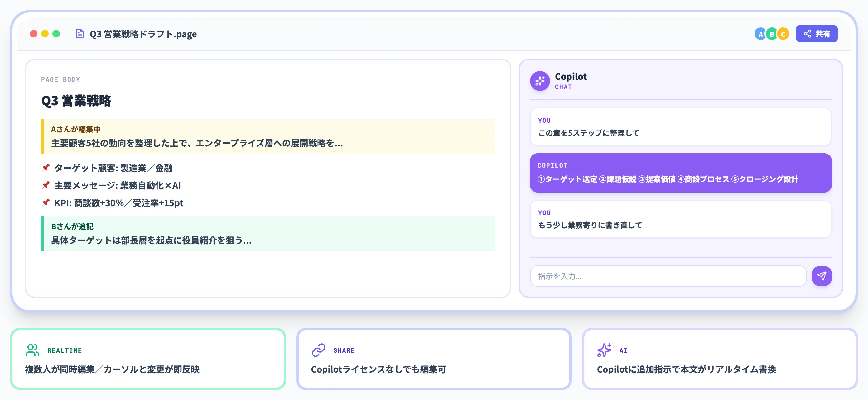Screen dimensions: 868x400
Task: Click the CHAT label under Copilot
Action: [x=563, y=87]
